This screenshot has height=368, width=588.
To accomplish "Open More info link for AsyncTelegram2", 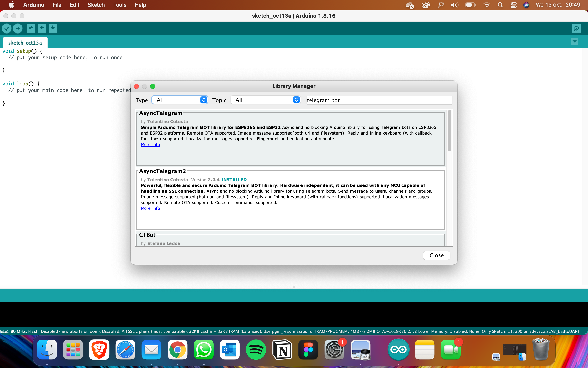I will coord(150,208).
